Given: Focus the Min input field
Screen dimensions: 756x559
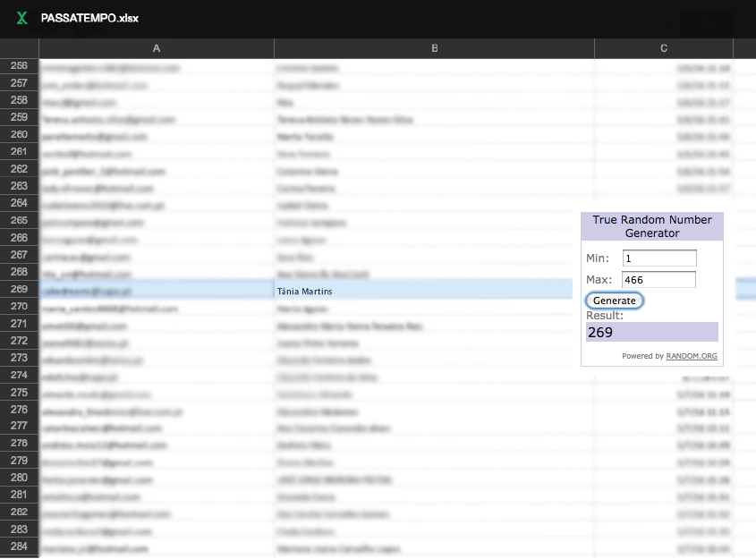Looking at the screenshot, I should click(659, 258).
